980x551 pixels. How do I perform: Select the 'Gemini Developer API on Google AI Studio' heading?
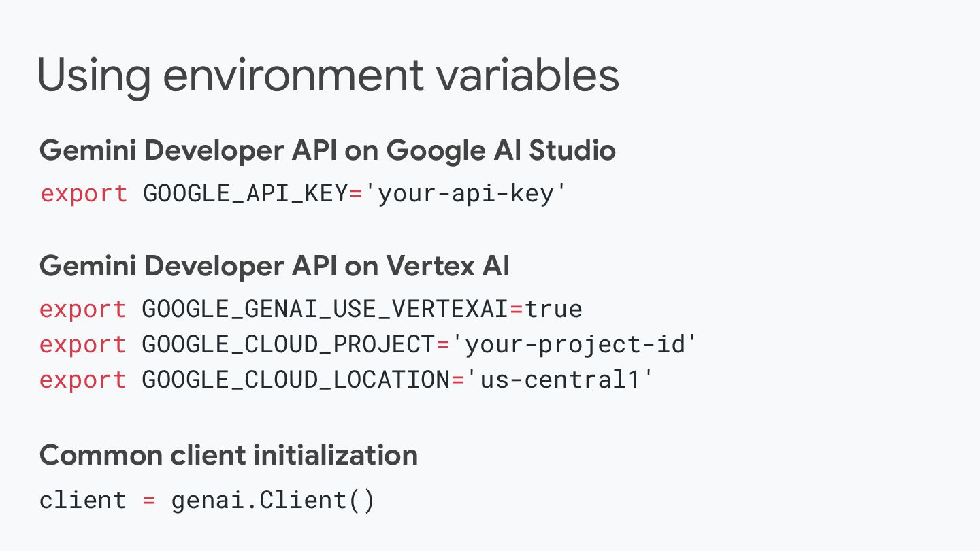[x=327, y=151]
